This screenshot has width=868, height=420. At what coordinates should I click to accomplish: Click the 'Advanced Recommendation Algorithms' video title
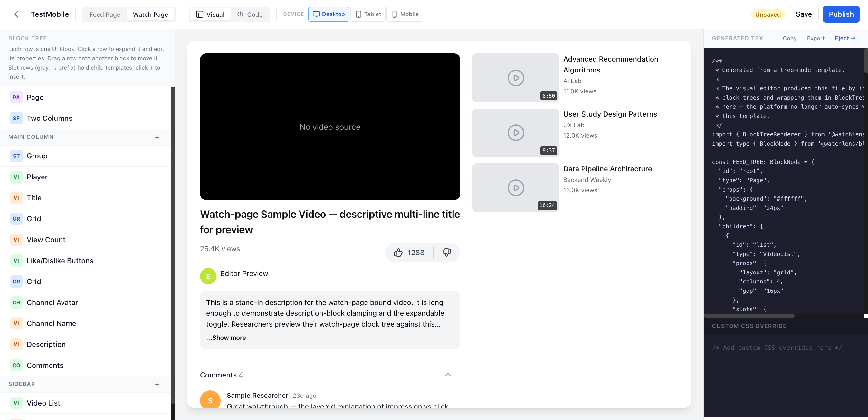(611, 64)
